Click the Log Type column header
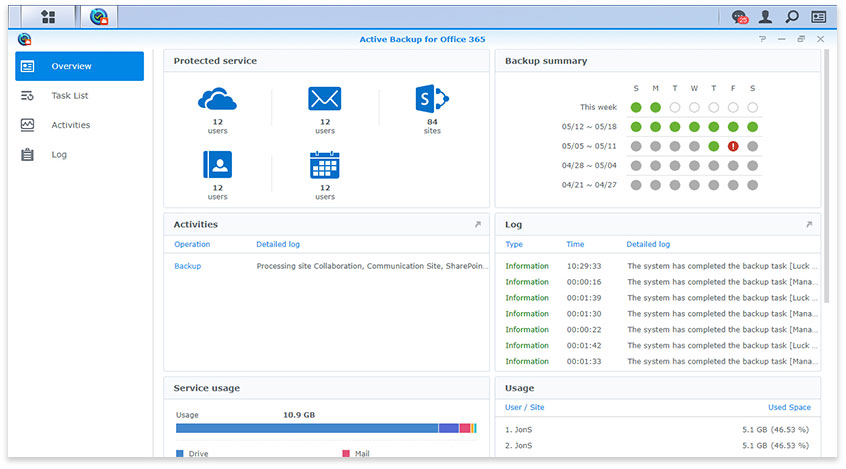The height and width of the screenshot is (469, 846). point(514,244)
